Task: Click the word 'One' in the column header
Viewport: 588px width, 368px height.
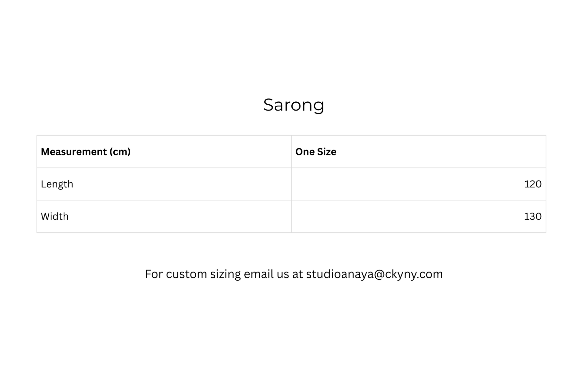Action: [x=305, y=152]
